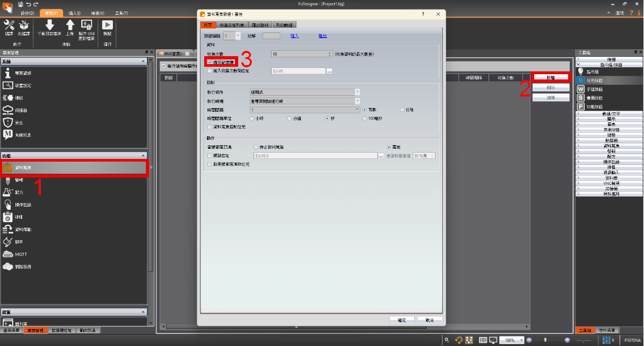Click the 確定 (OK) button

[402, 320]
